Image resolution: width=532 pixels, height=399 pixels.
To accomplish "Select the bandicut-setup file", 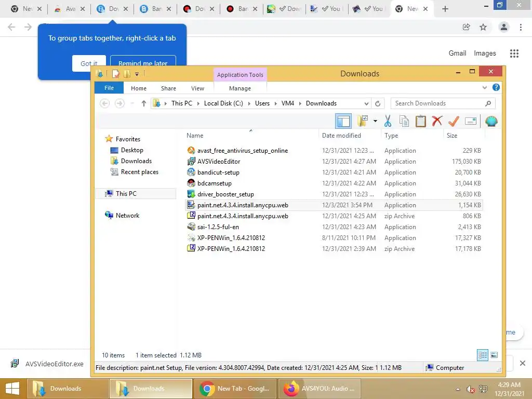I will 218,172.
